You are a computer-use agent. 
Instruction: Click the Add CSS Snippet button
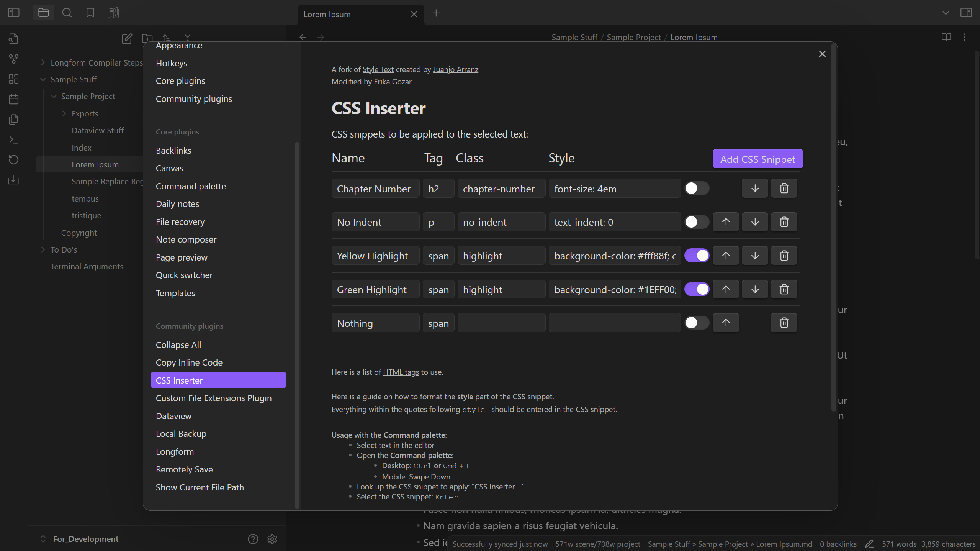[757, 159]
